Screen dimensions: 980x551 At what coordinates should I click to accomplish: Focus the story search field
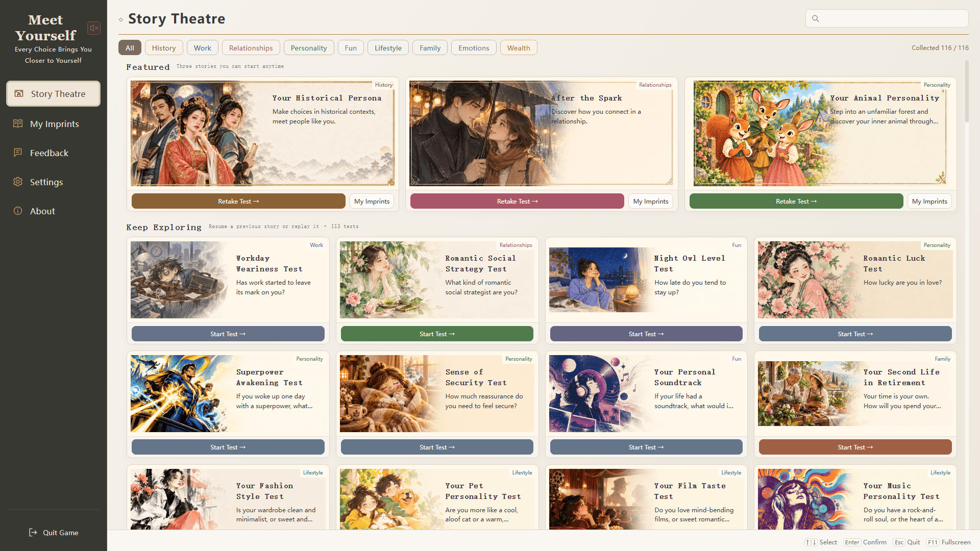pos(887,18)
